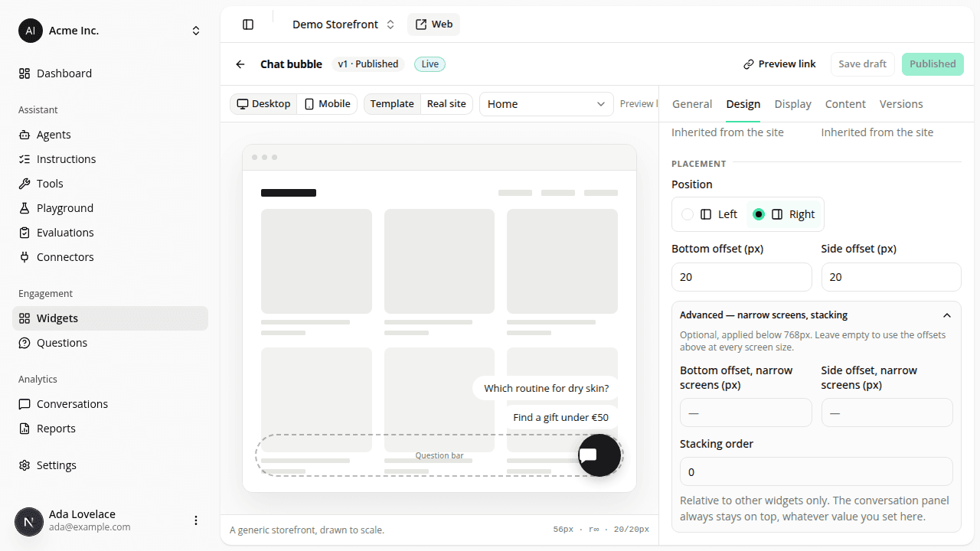The height and width of the screenshot is (551, 980).
Task: Click 'Find a gift under €50' suggestion
Action: (x=561, y=417)
